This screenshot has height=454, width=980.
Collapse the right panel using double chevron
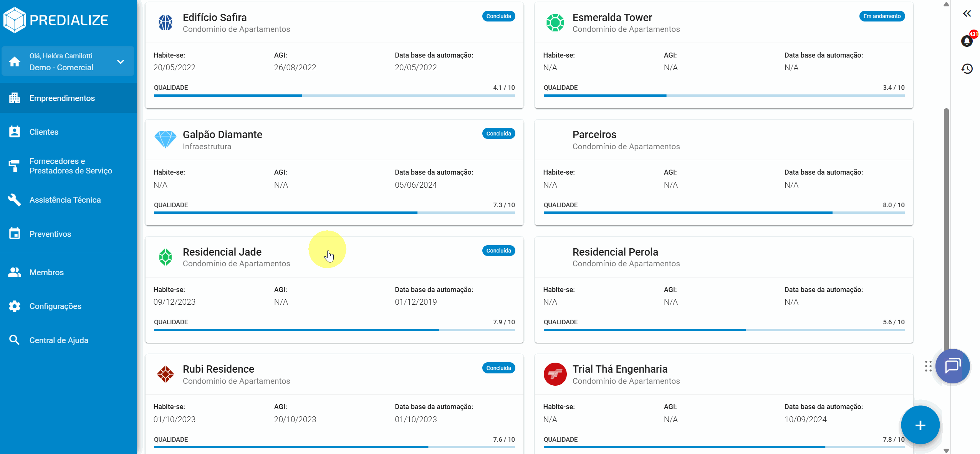point(967,13)
